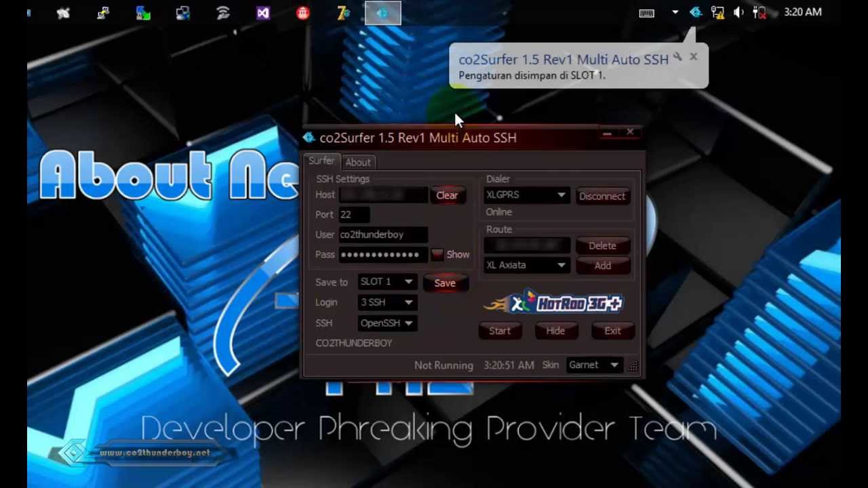The width and height of the screenshot is (868, 488).
Task: Click the Add route button
Action: [x=602, y=266]
